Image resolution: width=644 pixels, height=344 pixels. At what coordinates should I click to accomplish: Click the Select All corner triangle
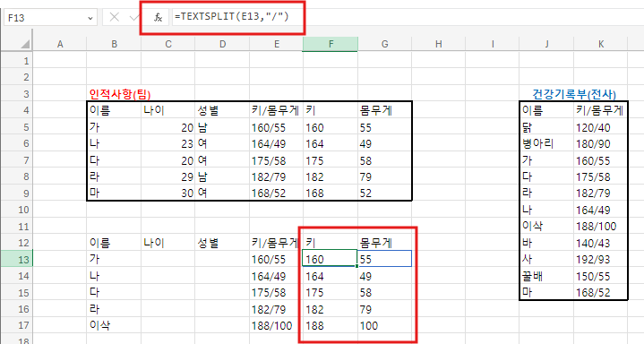coord(25,44)
